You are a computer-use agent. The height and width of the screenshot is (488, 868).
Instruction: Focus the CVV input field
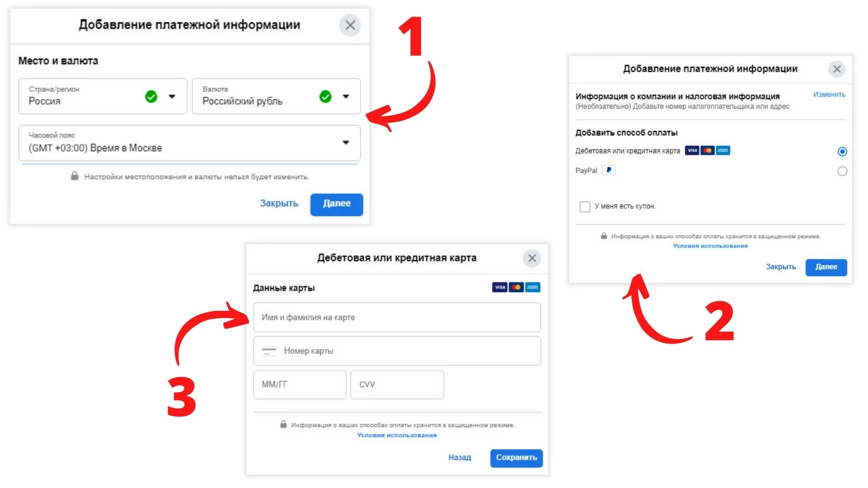click(x=397, y=385)
